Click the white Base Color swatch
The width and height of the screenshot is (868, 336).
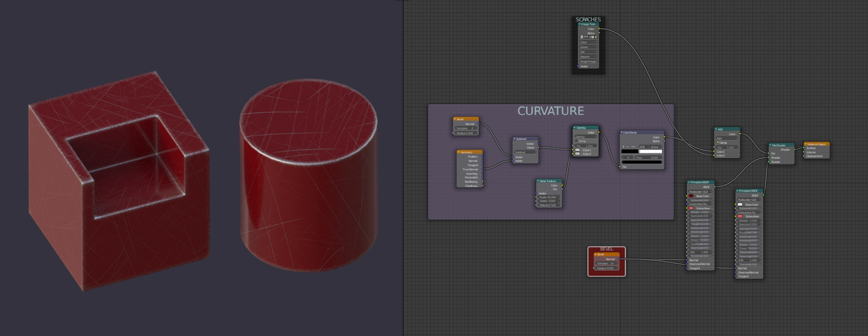click(740, 204)
